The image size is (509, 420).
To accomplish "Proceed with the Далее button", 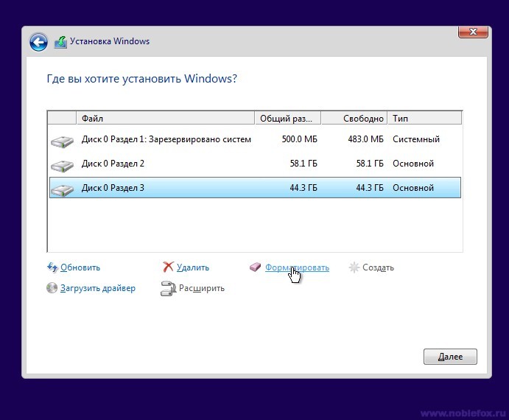I will 450,357.
